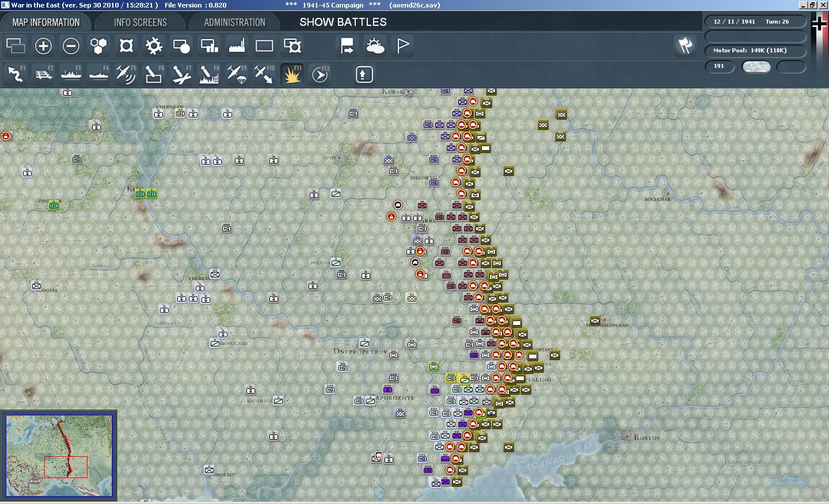Select F6 bomb unit icon
Viewport: 829px width, 504px height.
click(154, 74)
